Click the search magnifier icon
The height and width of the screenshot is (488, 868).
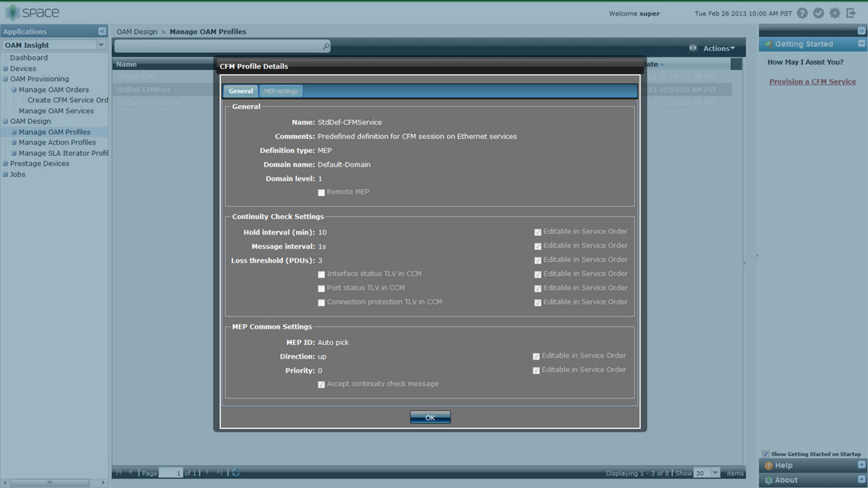tap(325, 46)
